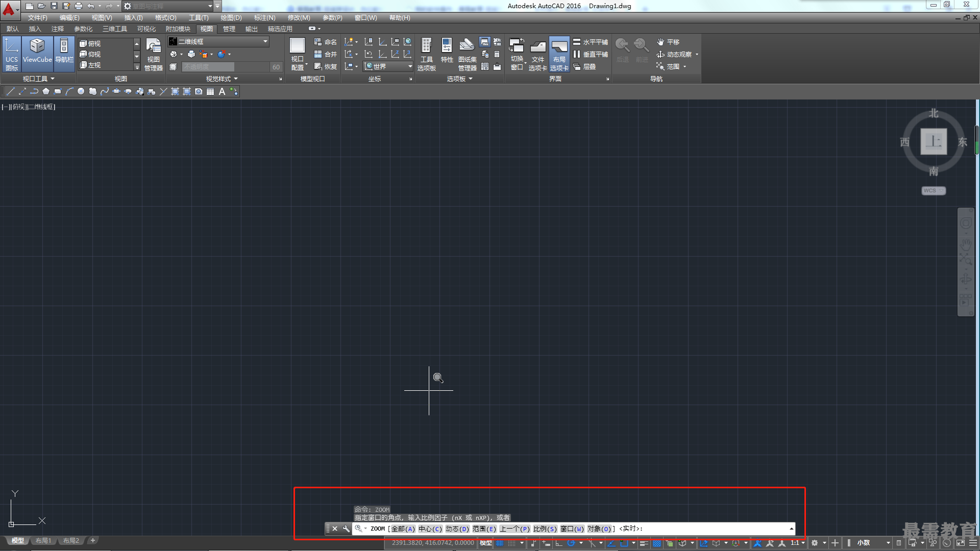Open Viewport Configuration (视口配置)
980x551 pixels.
click(298, 54)
